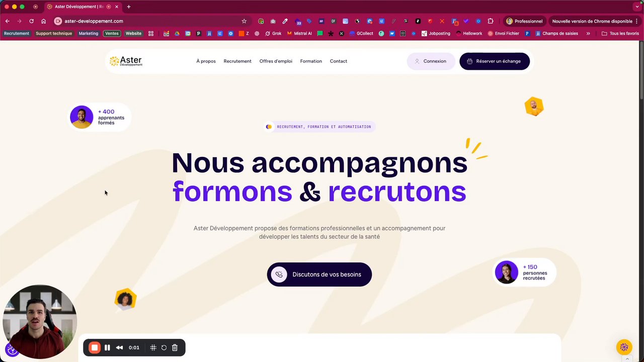Viewport: 644px width, 362px height.
Task: Open the purple accessibility widget icon
Action: coord(12,349)
